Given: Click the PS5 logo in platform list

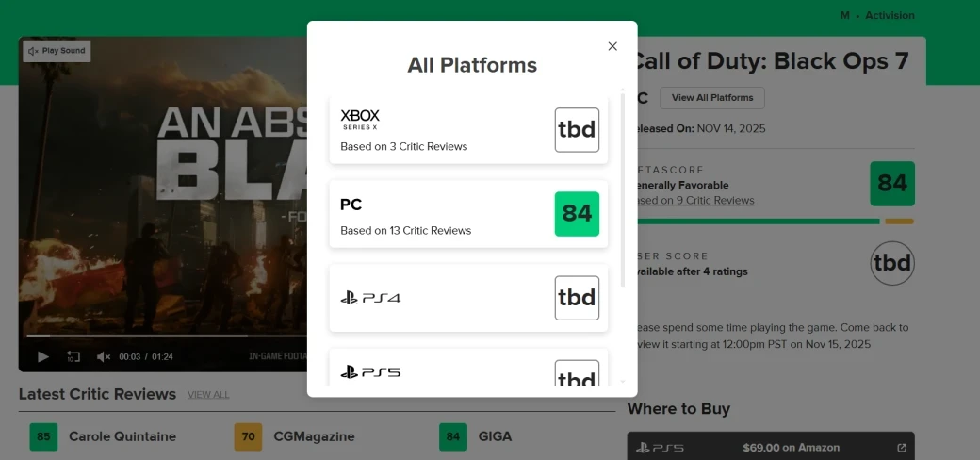Looking at the screenshot, I should point(370,372).
